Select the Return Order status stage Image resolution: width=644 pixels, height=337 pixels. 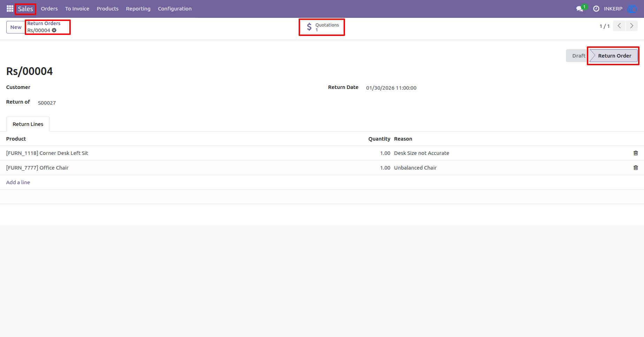point(614,56)
